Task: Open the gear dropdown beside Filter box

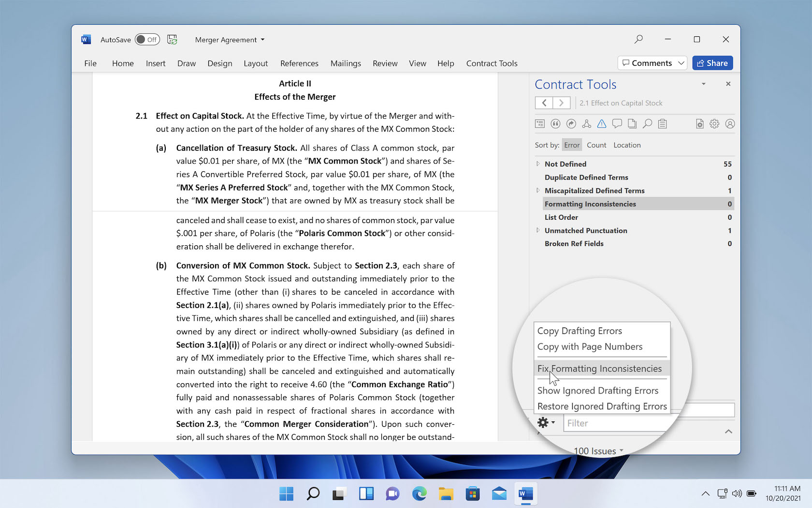Action: pyautogui.click(x=546, y=423)
